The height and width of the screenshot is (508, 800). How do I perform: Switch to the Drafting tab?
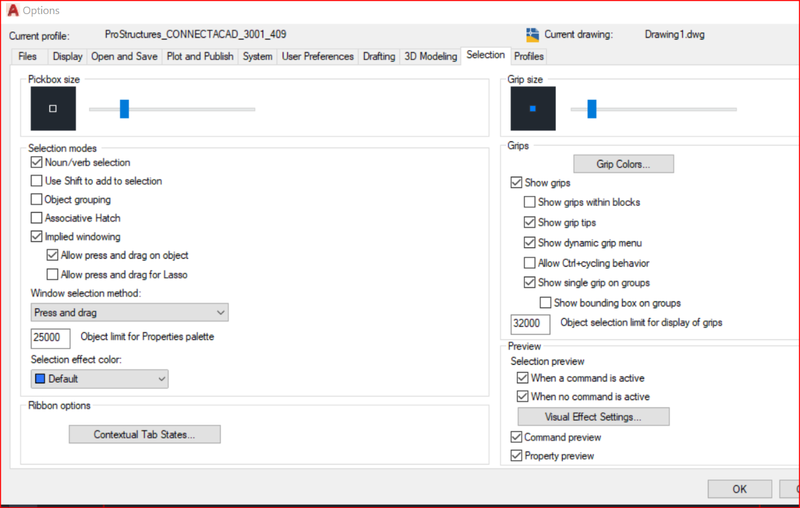coord(379,56)
